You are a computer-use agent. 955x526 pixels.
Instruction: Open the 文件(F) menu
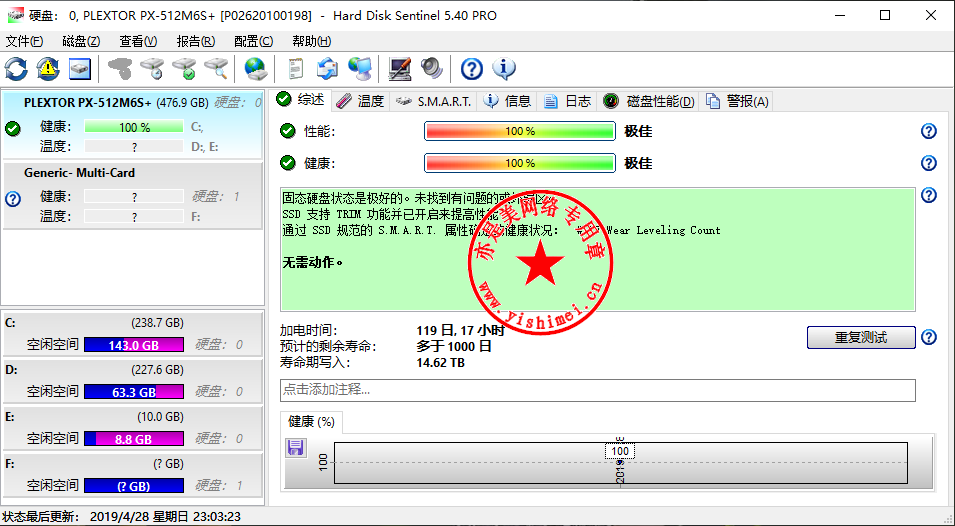(24, 41)
